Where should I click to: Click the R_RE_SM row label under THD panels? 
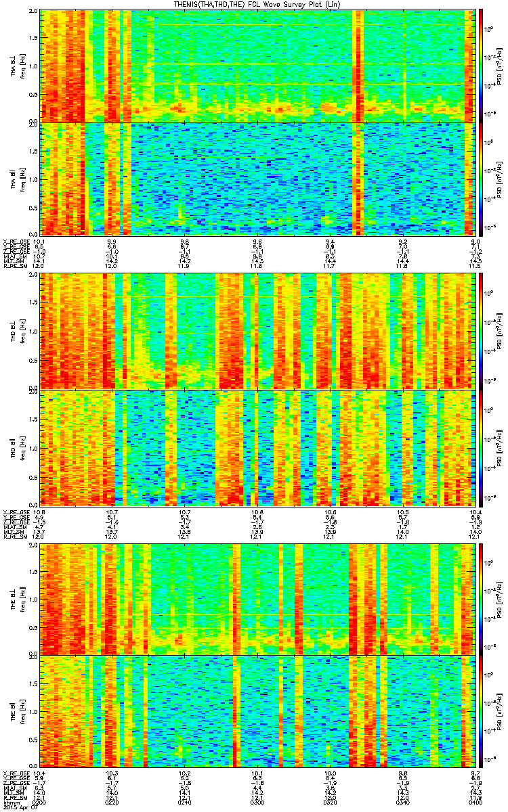15,537
